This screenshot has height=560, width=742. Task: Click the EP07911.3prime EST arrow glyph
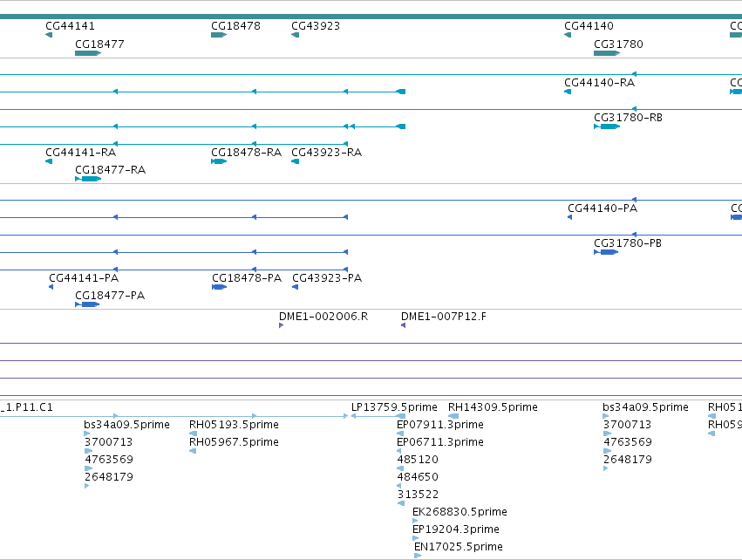[x=400, y=434]
